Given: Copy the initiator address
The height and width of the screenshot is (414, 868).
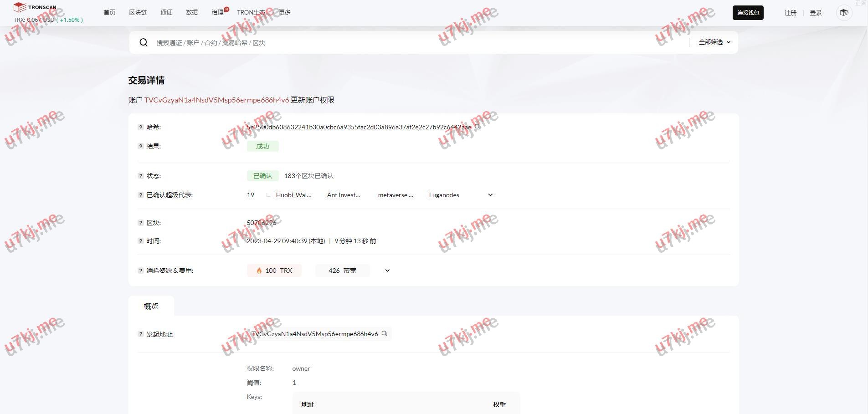Looking at the screenshot, I should 385,334.
